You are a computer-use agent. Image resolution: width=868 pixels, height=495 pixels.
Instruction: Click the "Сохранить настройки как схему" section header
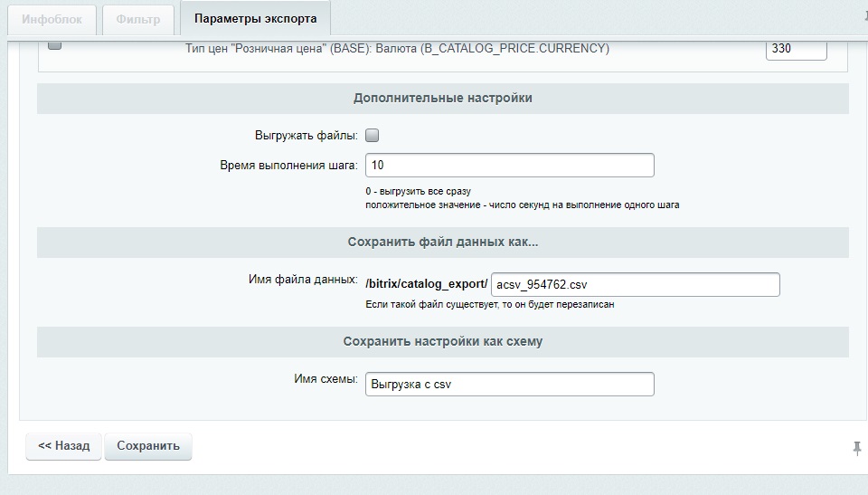(443, 341)
